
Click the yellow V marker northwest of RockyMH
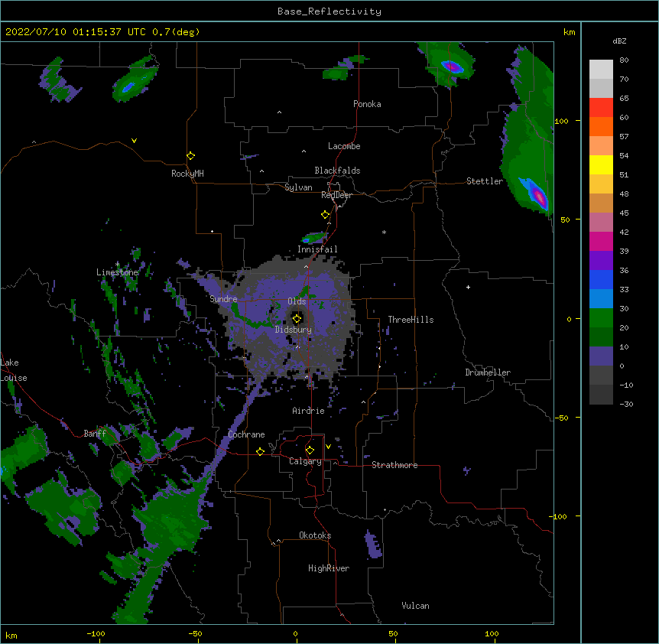[x=134, y=141]
